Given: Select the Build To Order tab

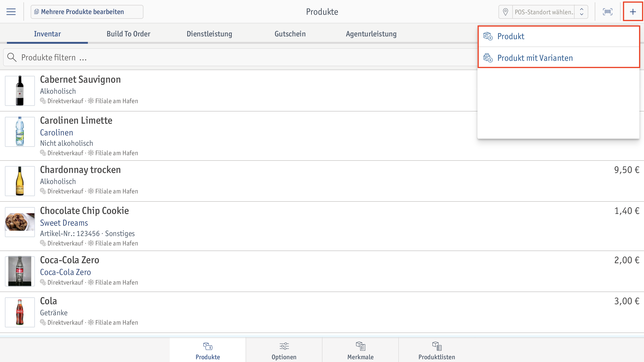Looking at the screenshot, I should pyautogui.click(x=128, y=34).
